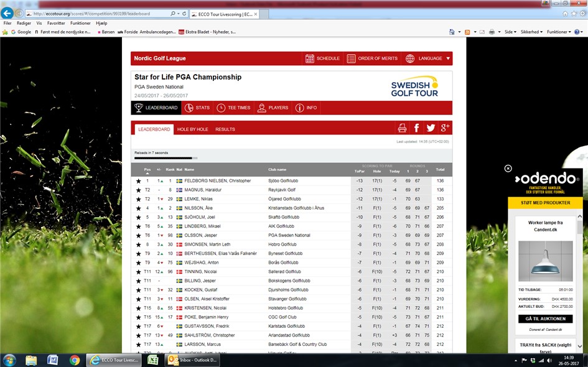Toggle the favorite star for MAGNUS, Haraldur
The image size is (588, 367).
coord(138,190)
